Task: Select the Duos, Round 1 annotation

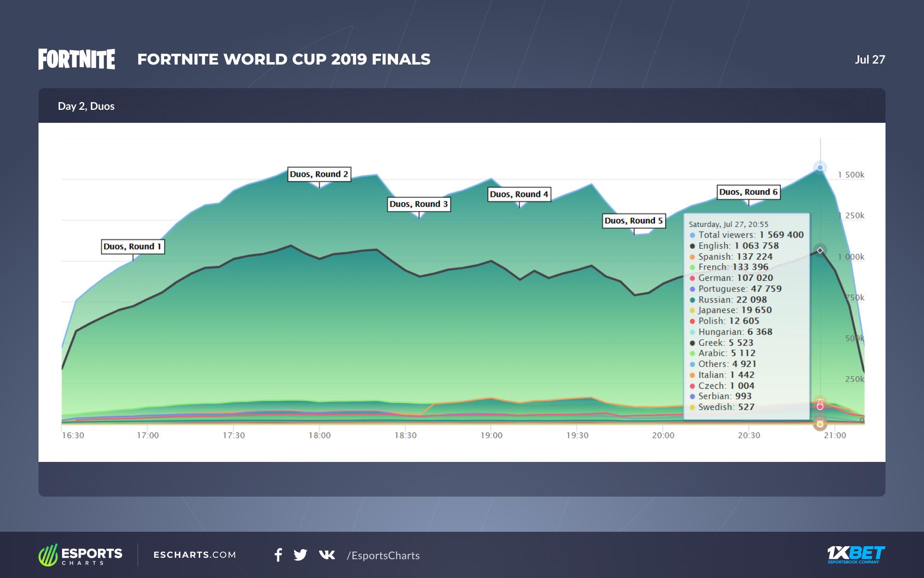Action: point(133,247)
